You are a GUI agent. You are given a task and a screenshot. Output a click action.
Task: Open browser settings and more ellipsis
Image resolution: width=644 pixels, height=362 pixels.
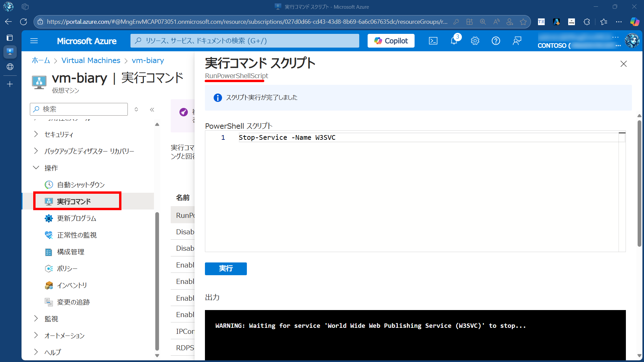pyautogui.click(x=619, y=22)
